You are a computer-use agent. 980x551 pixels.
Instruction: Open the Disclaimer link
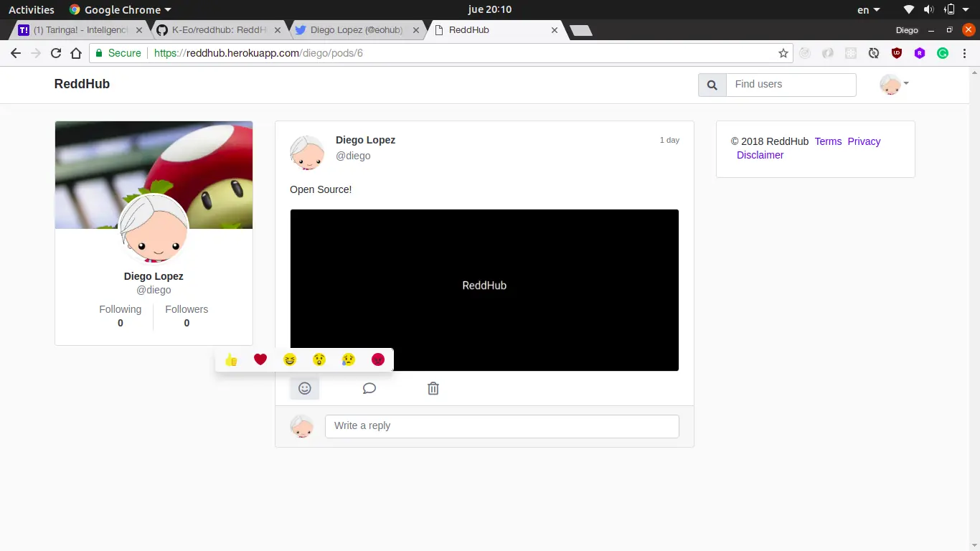tap(760, 155)
